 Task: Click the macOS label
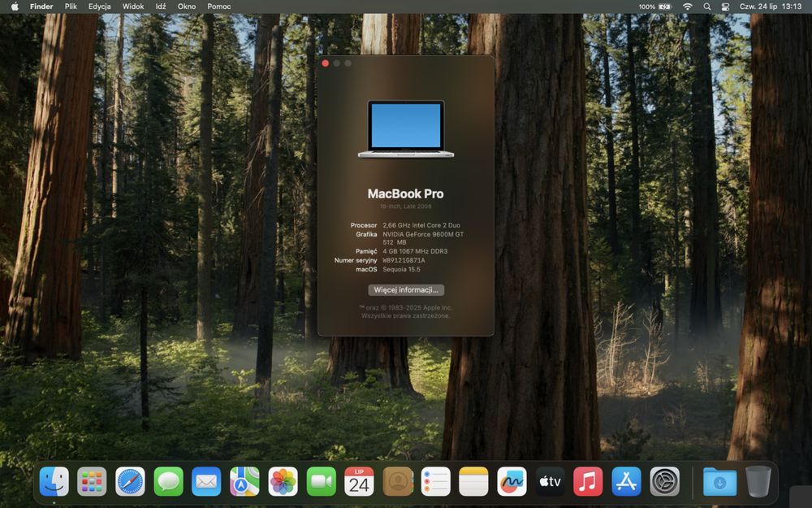coord(366,270)
